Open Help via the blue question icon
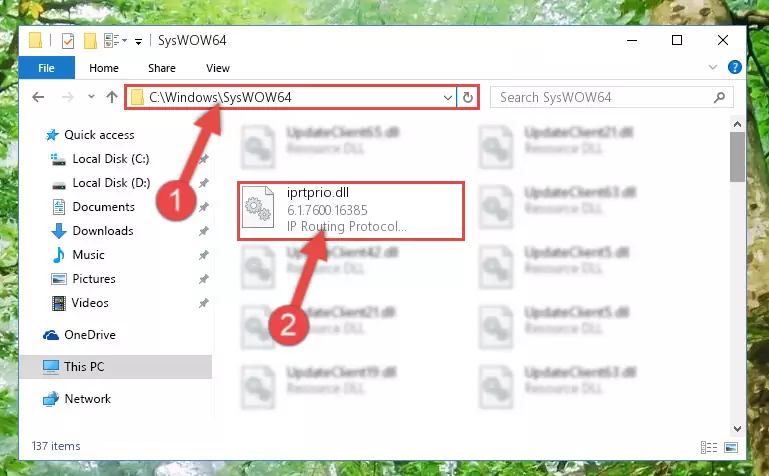Viewport: 769px width, 476px height. coord(735,67)
